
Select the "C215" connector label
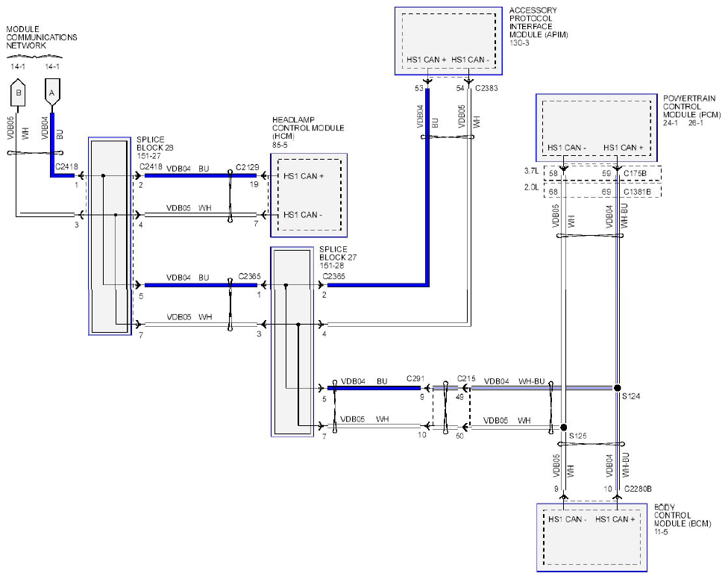(467, 378)
